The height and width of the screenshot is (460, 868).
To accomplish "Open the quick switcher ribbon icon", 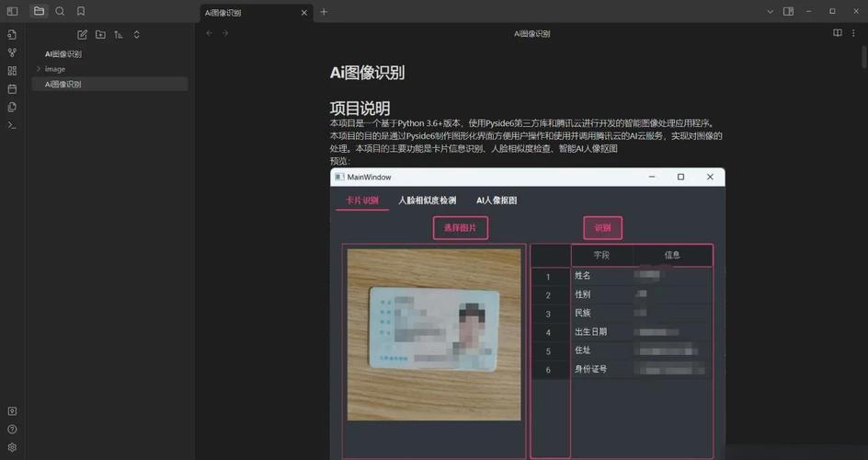I will 12,34.
